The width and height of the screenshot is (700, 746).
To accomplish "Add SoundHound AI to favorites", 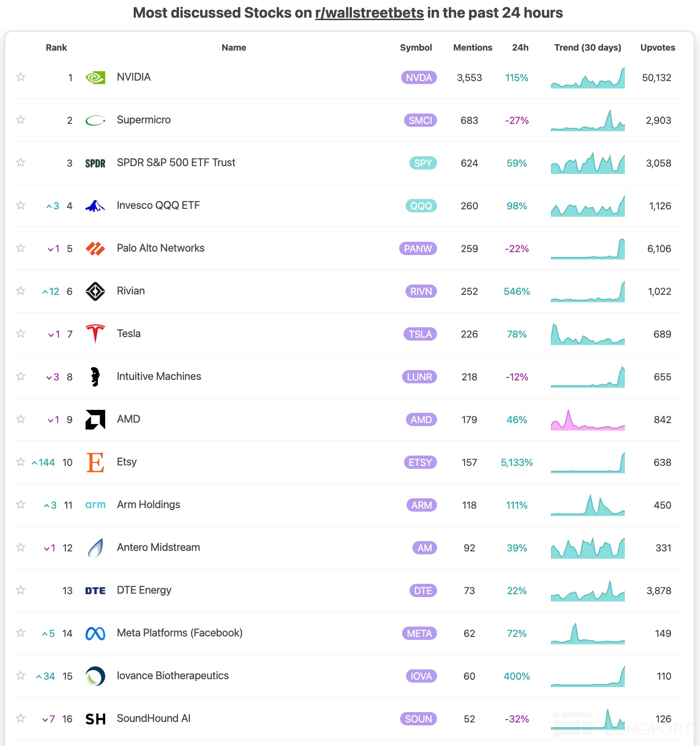I will [21, 718].
